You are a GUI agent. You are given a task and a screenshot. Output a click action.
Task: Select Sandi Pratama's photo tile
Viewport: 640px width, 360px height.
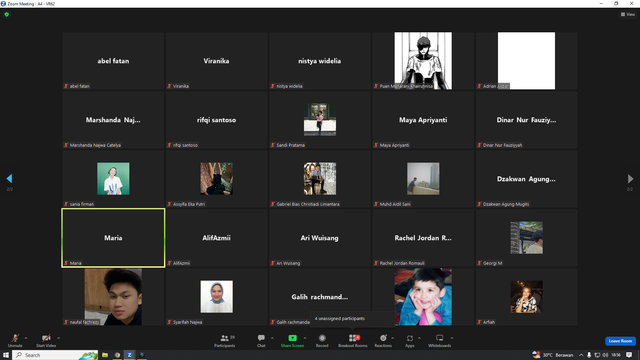[x=320, y=120]
